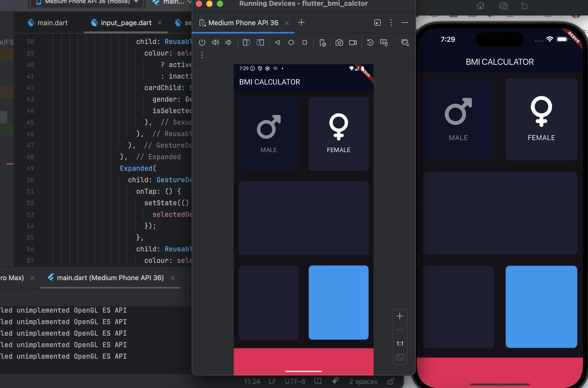588x388 pixels.
Task: Click the 2 spaces indent status widget
Action: click(363, 381)
